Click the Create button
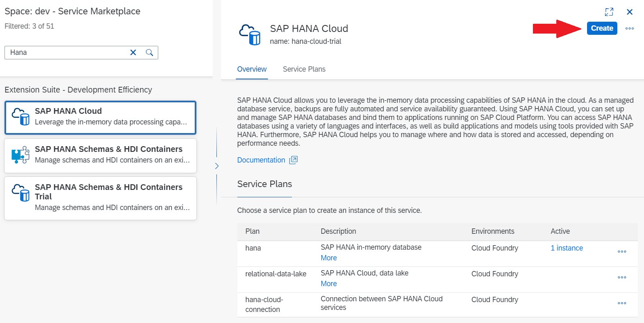Screen dimensions: 644x323 [602, 28]
